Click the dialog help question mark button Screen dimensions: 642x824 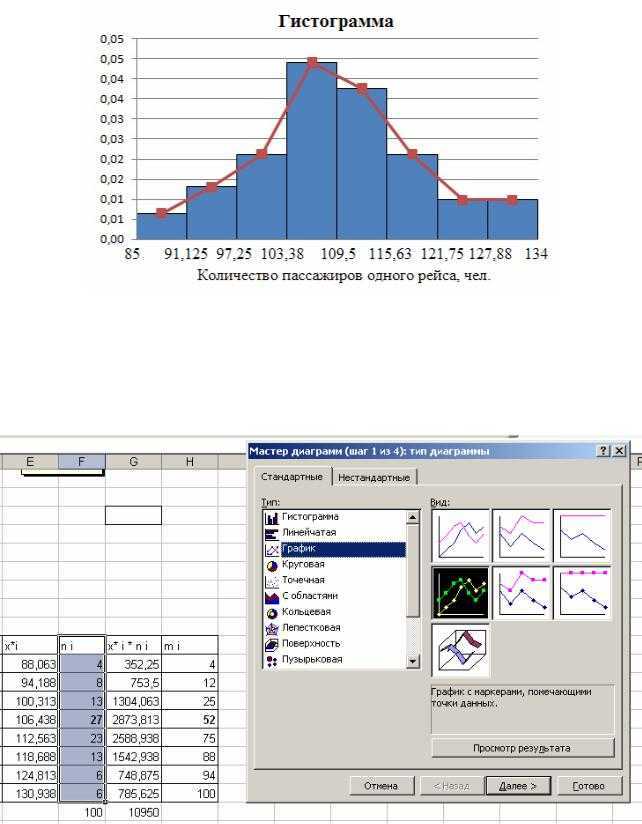click(604, 450)
